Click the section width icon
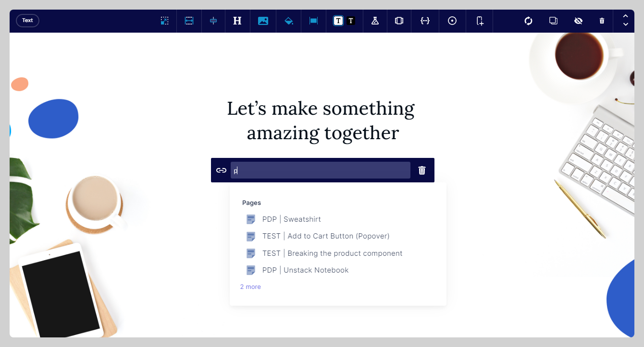 click(189, 21)
